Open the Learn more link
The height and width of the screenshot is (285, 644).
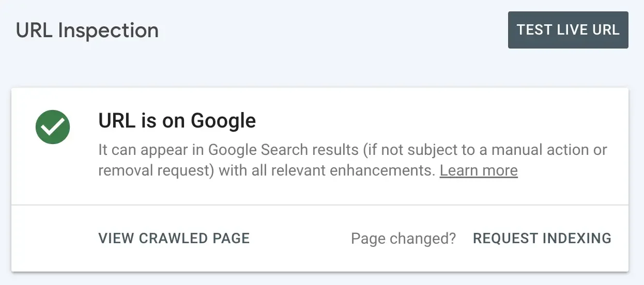[479, 170]
